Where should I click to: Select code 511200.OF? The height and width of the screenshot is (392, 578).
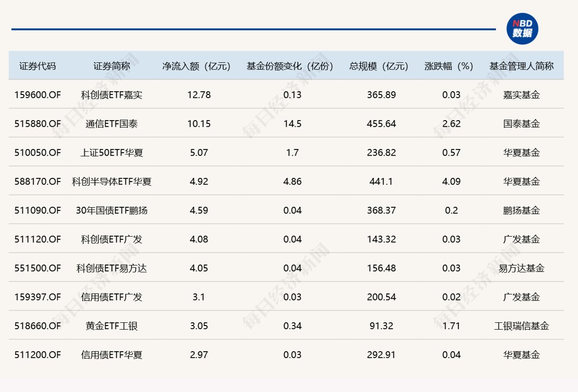click(x=38, y=355)
